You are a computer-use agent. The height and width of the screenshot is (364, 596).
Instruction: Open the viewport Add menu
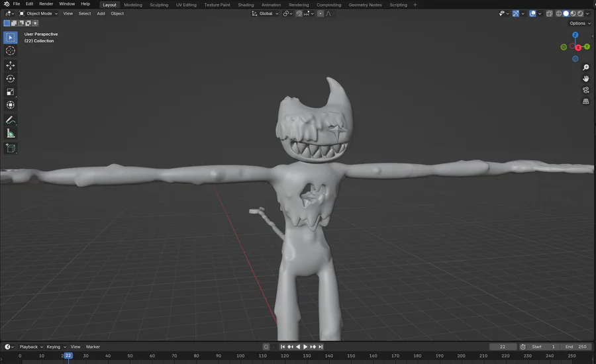(x=101, y=14)
